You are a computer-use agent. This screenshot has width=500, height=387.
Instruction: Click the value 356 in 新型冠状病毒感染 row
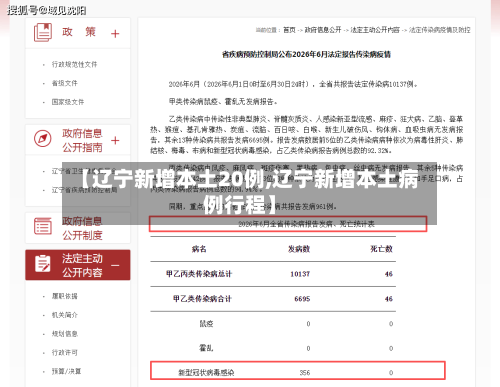click(305, 373)
